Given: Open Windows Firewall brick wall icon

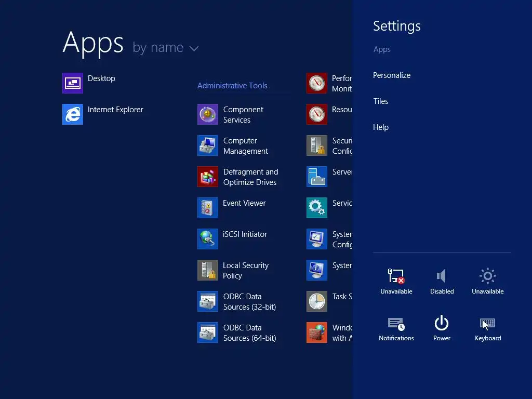Looking at the screenshot, I should pos(317,332).
